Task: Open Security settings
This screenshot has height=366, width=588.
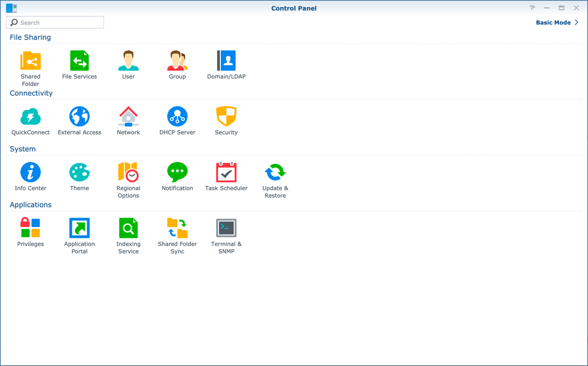Action: [226, 117]
